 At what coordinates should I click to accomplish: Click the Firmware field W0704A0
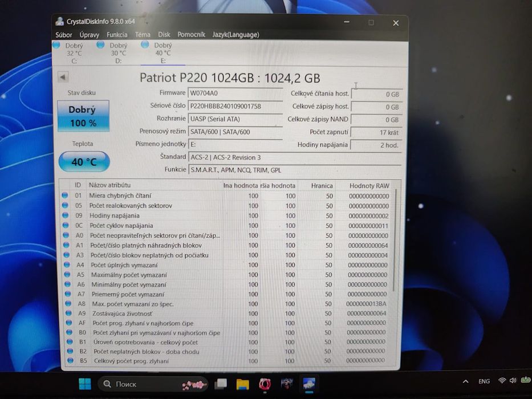pyautogui.click(x=235, y=93)
